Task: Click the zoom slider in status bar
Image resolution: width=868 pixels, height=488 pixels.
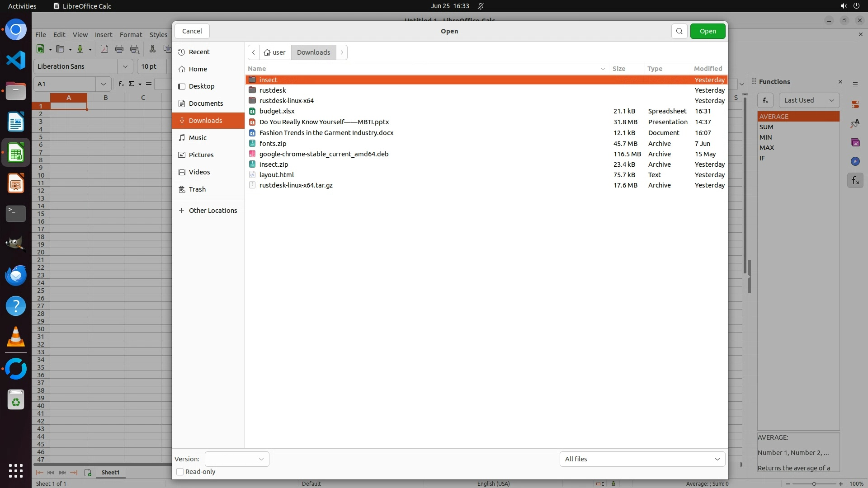Action: point(814,483)
